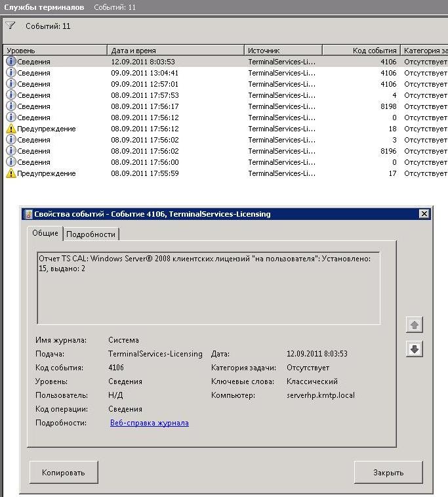Click warning icon of event code 17
The height and width of the screenshot is (497, 448).
click(11, 174)
